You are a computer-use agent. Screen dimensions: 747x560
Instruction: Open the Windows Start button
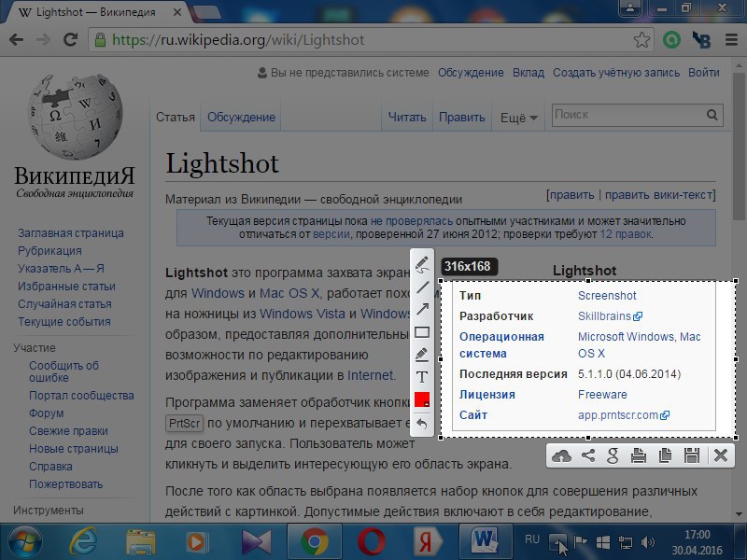click(25, 542)
